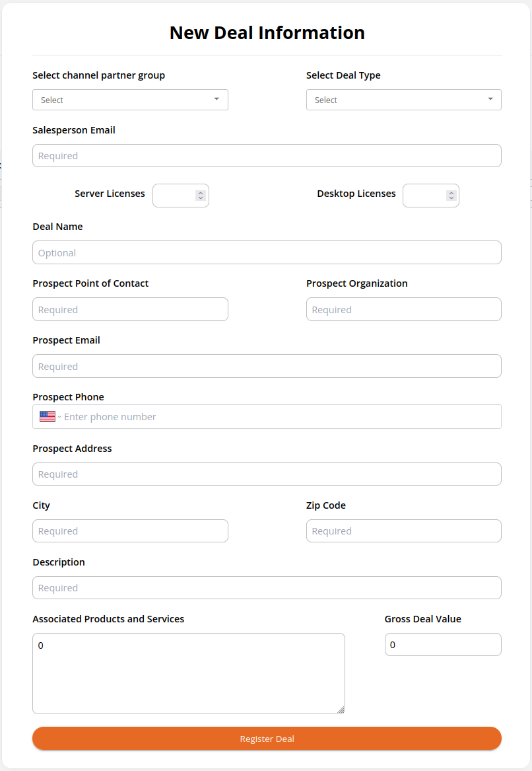This screenshot has width=532, height=771.
Task: Select the Gross Deal Value field
Action: coord(443,644)
